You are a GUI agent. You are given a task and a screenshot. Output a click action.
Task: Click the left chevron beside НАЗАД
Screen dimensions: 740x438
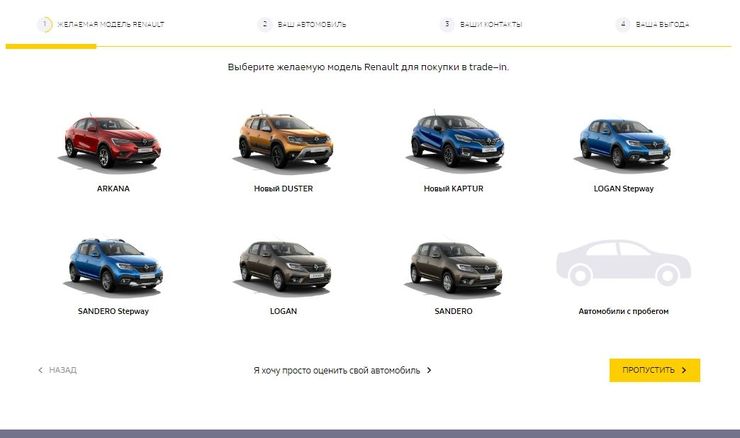pyautogui.click(x=41, y=370)
